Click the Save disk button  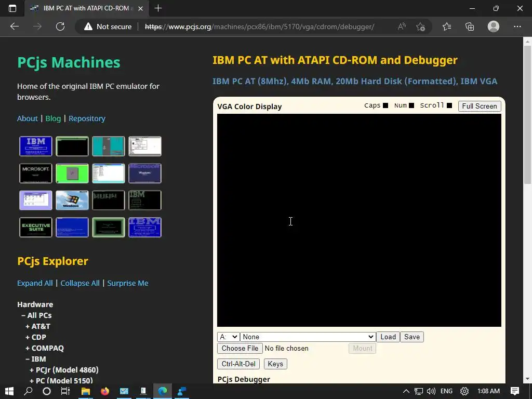click(412, 337)
